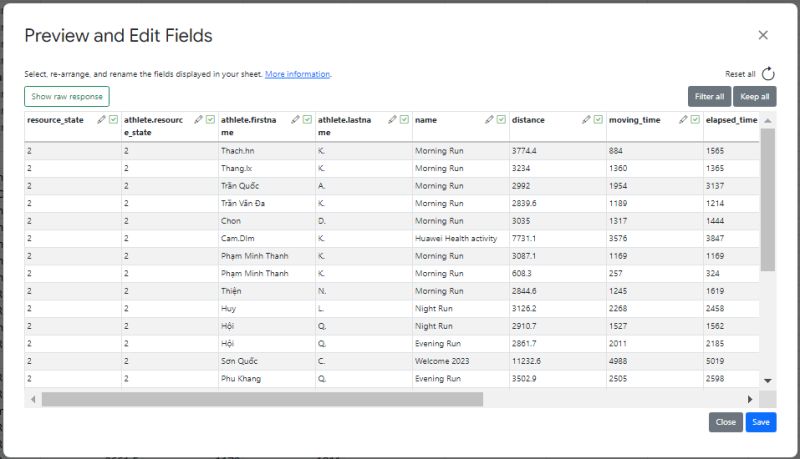The width and height of the screenshot is (800, 459).
Task: Select Sơn Quốc first name cell
Action: click(267, 361)
